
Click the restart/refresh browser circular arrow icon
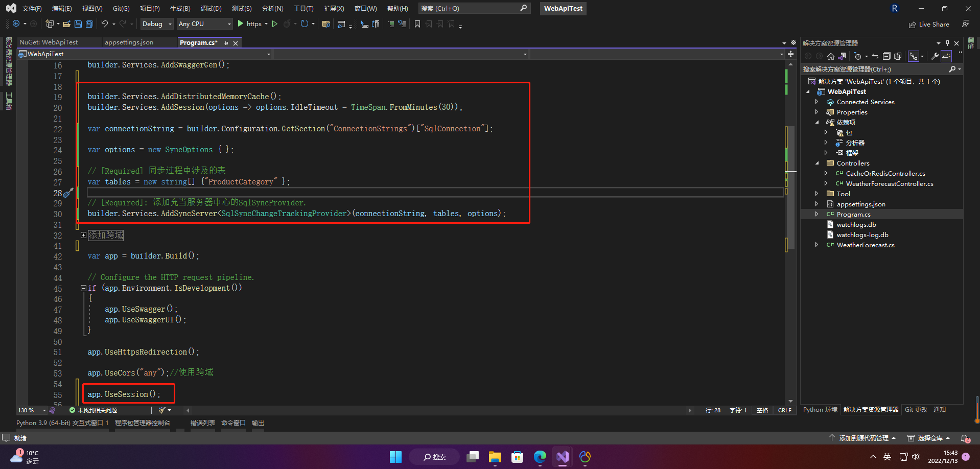click(305, 24)
